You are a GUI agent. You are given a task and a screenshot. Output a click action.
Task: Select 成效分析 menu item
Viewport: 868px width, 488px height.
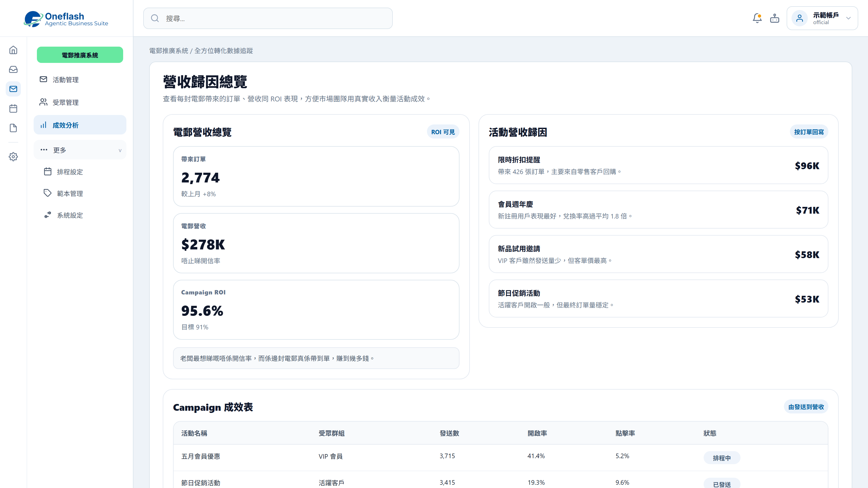[80, 125]
